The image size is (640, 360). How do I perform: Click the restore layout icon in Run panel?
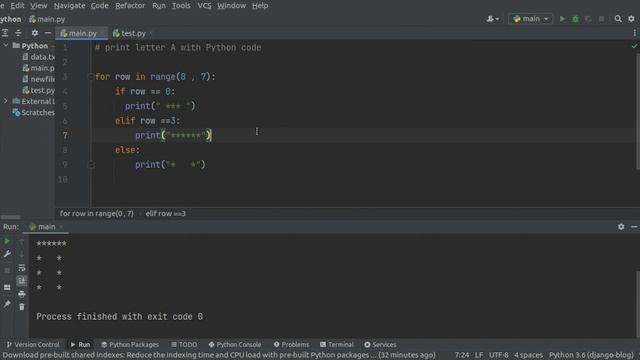pyautogui.click(x=7, y=287)
